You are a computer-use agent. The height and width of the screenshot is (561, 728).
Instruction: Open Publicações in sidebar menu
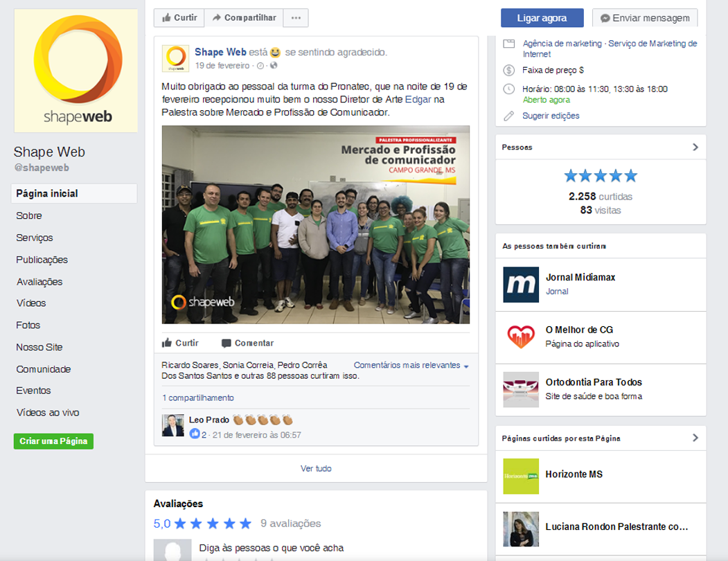[x=42, y=260]
